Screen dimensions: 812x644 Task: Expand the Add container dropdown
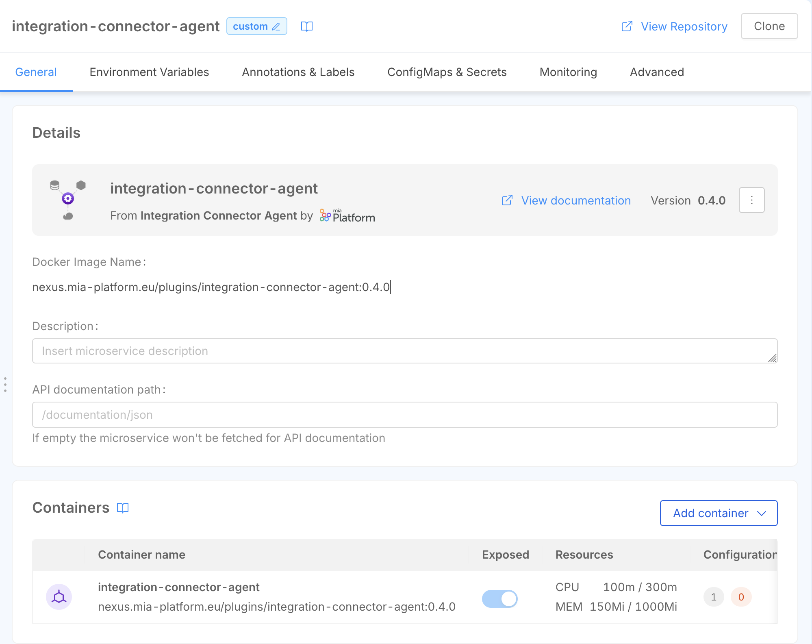[719, 513]
